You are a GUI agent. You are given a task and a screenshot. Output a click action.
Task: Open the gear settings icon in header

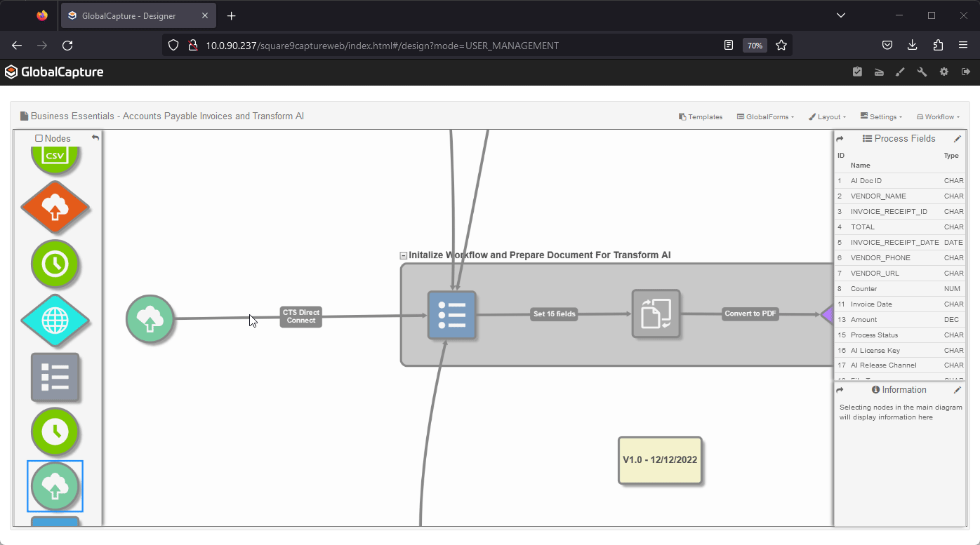pyautogui.click(x=943, y=72)
